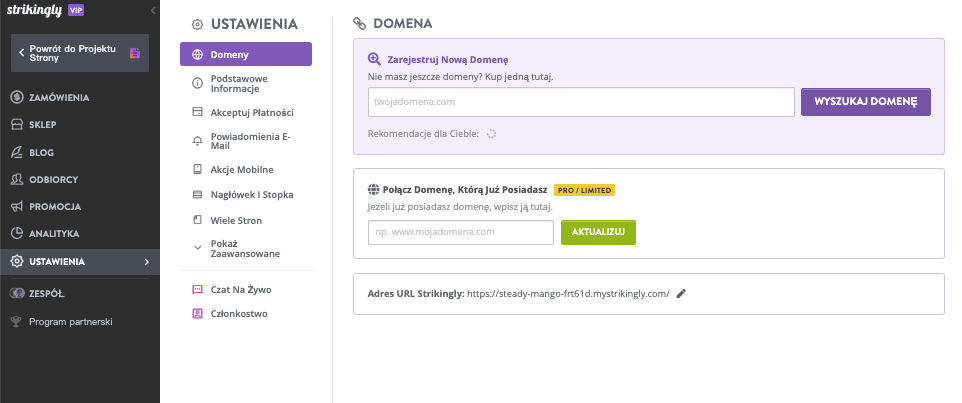Click chat bubble icon beside Czat Na Żywo
The image size is (962, 403).
[x=198, y=290]
